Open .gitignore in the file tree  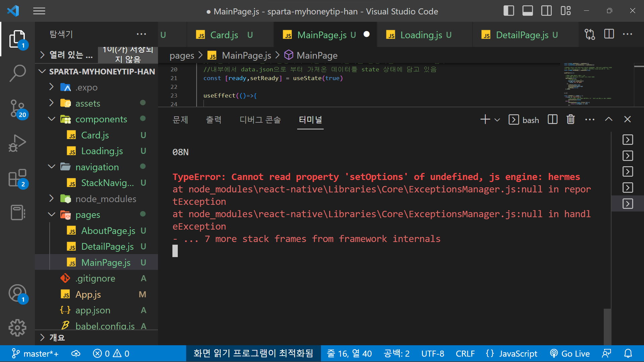97,278
